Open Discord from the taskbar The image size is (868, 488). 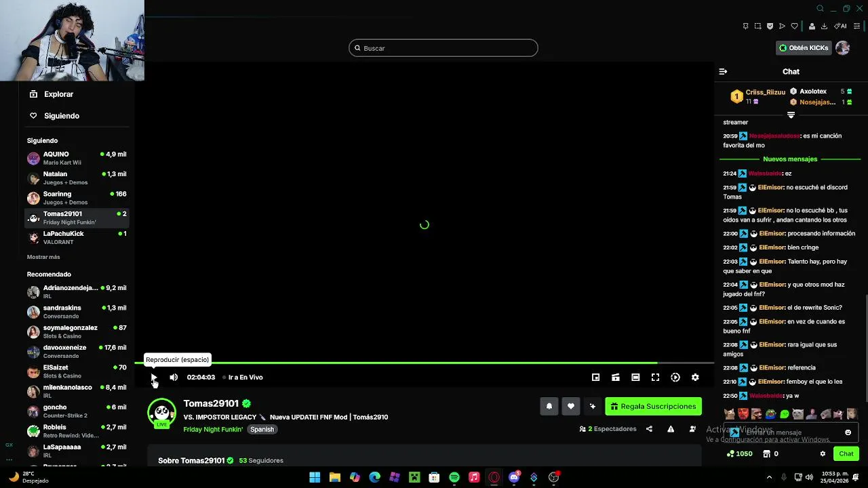(514, 477)
